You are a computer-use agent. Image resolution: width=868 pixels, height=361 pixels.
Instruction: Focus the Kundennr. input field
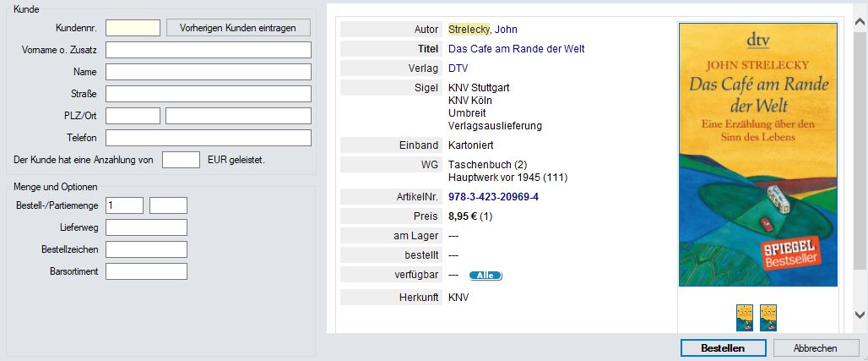coord(133,28)
